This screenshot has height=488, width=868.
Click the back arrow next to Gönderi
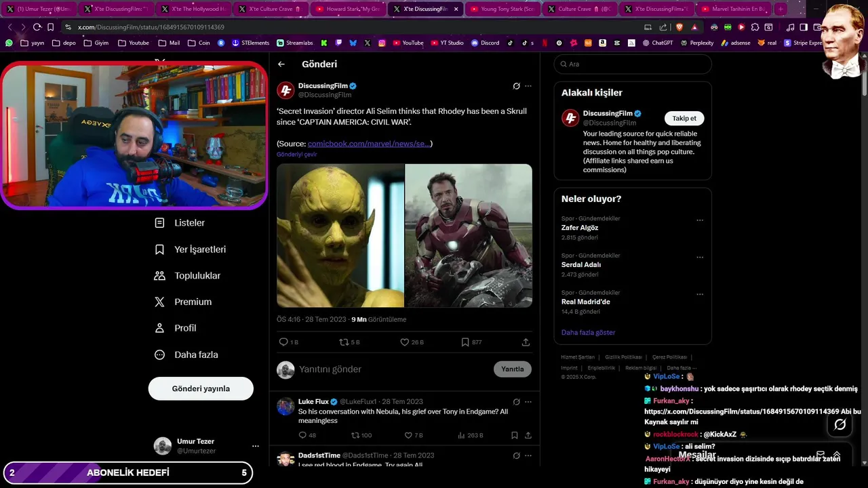coord(281,64)
